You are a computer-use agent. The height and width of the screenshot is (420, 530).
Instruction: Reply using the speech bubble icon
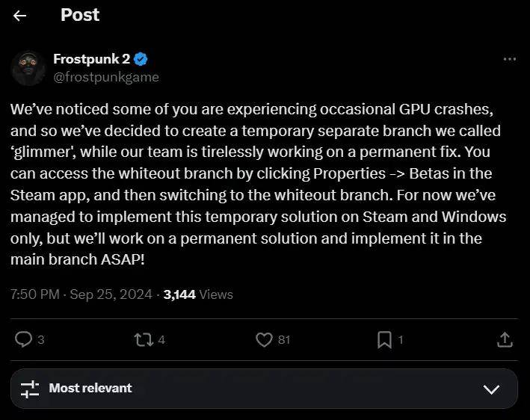click(x=24, y=339)
